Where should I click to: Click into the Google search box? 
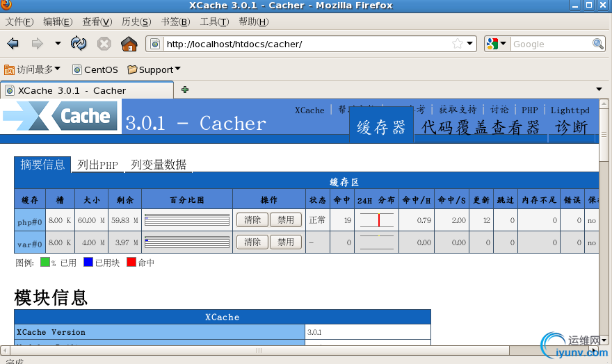[551, 44]
